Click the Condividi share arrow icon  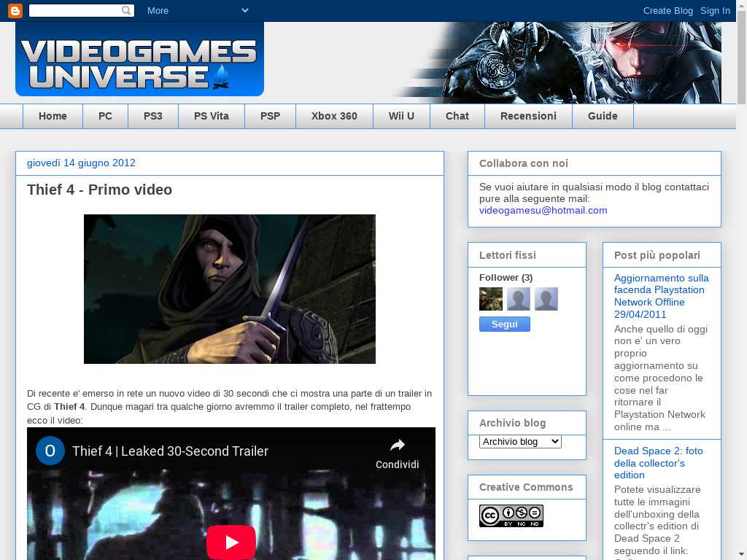click(398, 446)
